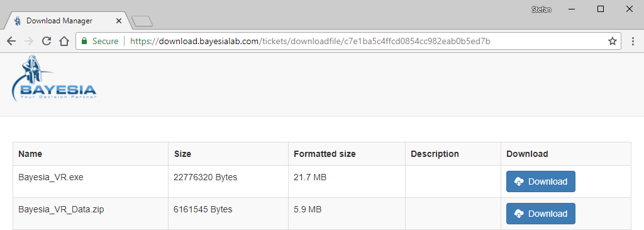Go to the home page icon

64,41
